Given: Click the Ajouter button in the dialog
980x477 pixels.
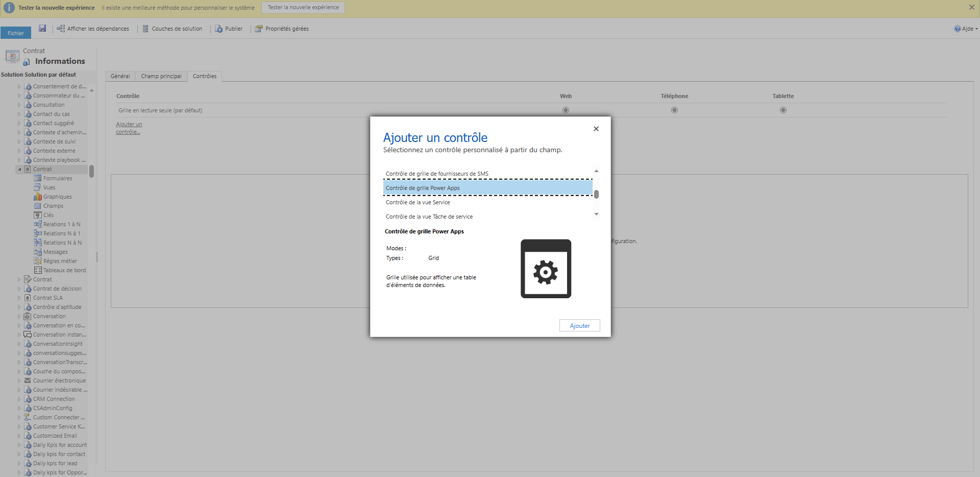Looking at the screenshot, I should point(579,325).
